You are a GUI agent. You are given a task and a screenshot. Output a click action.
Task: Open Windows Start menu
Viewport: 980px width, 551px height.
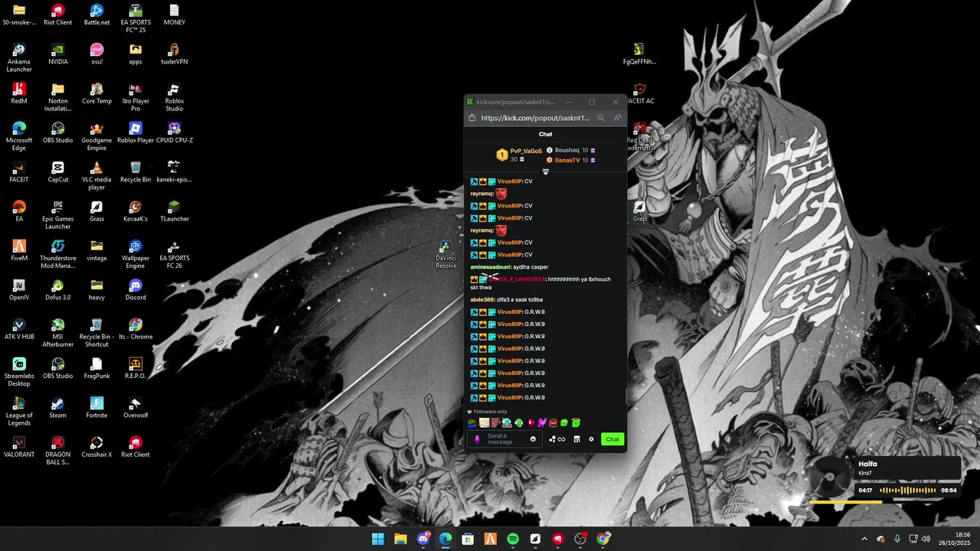377,539
